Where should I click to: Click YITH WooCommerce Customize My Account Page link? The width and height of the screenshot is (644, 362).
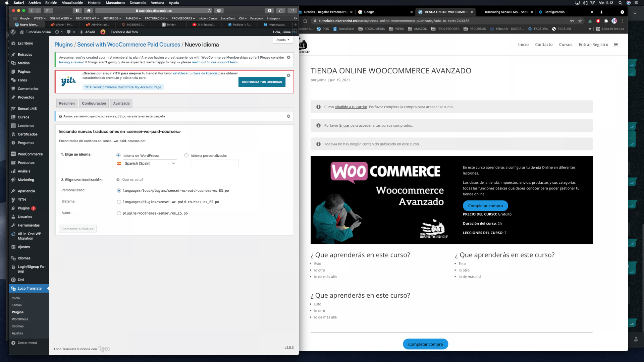click(x=123, y=87)
